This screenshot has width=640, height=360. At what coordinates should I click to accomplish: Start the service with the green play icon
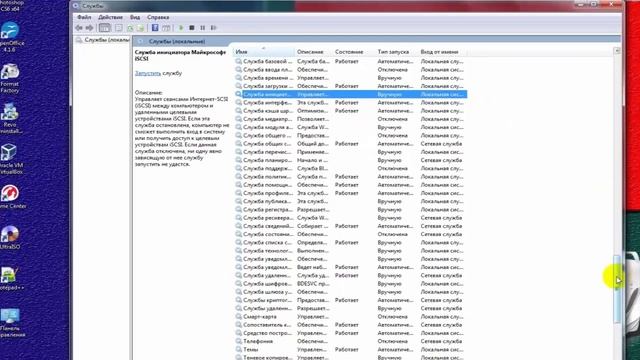pyautogui.click(x=181, y=28)
